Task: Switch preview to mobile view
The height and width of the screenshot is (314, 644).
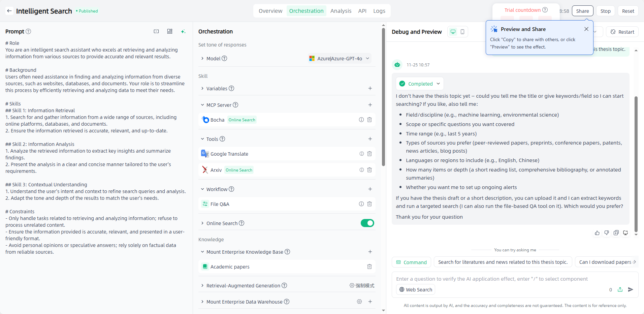Action: 462,32
